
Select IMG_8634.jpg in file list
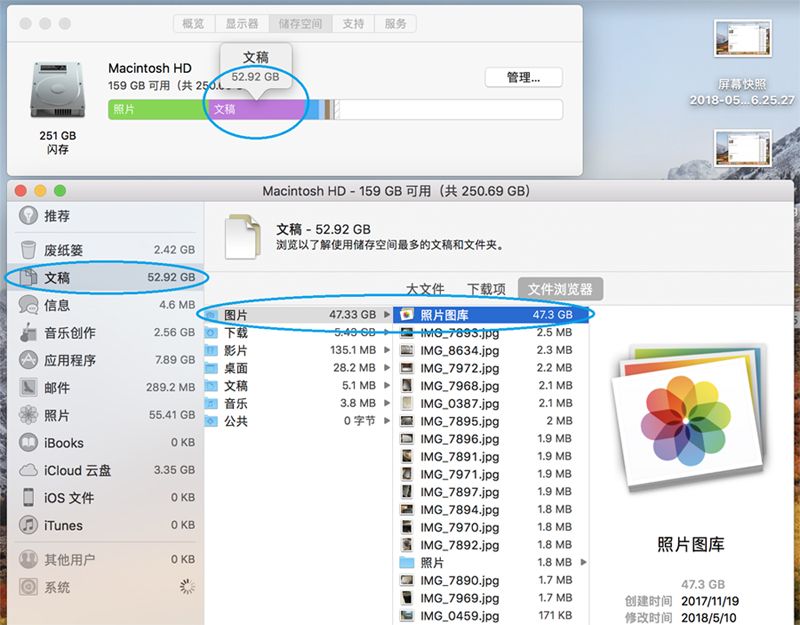[x=459, y=350]
